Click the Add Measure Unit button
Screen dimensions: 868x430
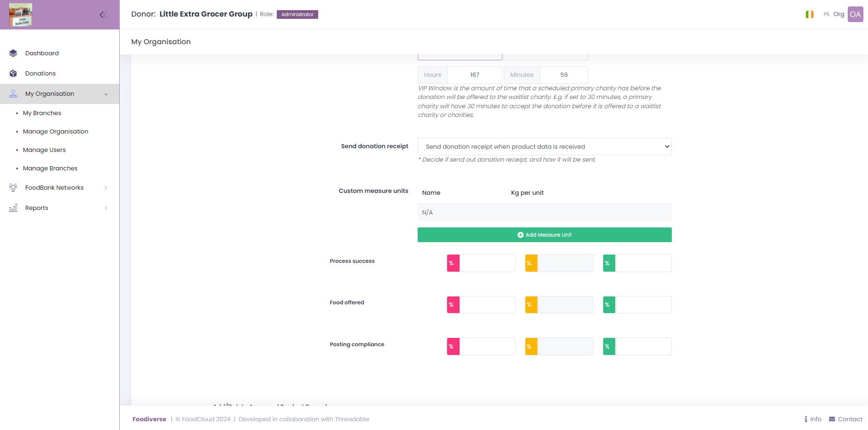[x=544, y=235]
